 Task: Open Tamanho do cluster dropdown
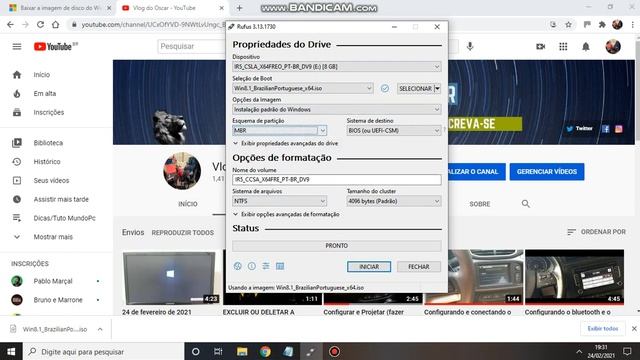[x=394, y=201]
